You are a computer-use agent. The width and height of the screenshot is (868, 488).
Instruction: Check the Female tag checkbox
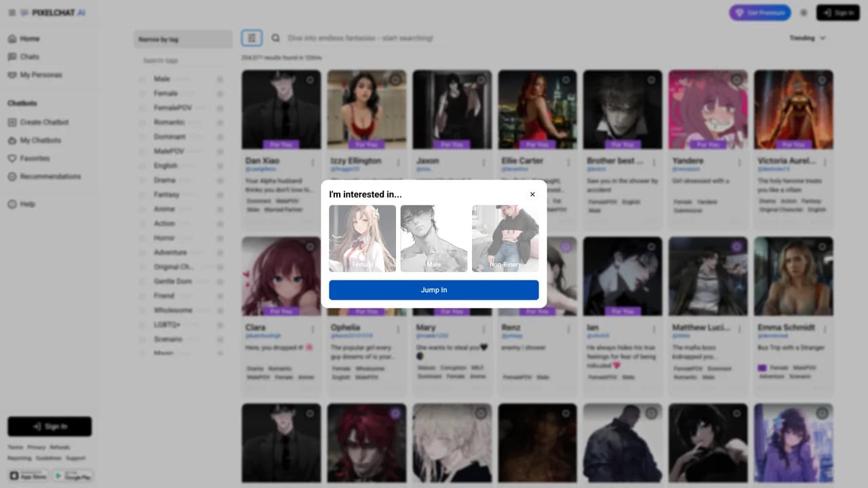[142, 93]
